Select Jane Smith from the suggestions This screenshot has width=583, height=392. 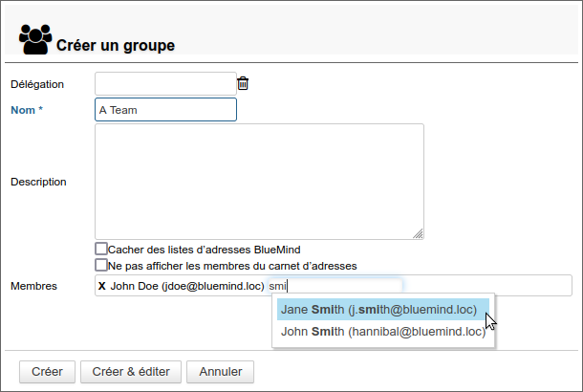[x=378, y=310]
